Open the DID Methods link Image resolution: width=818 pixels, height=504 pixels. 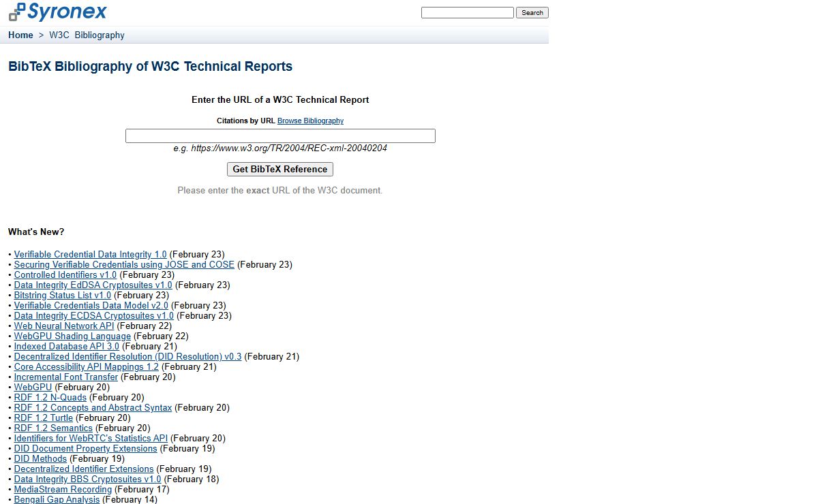pos(40,459)
